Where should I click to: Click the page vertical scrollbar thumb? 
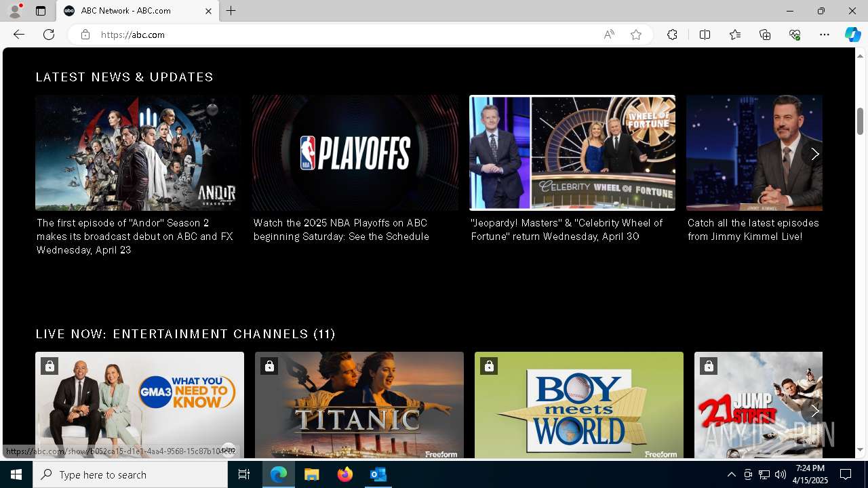pos(860,121)
